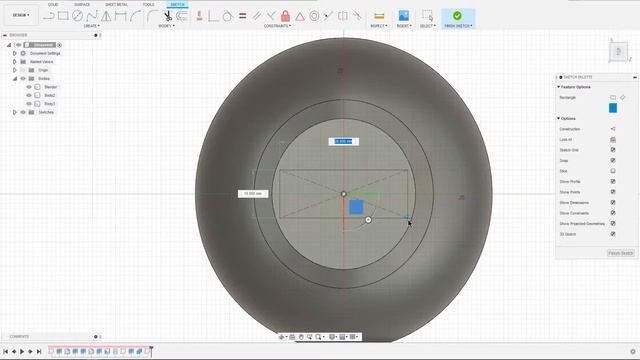
Task: Click the Look At icon in Sketch Palette
Action: coord(613,140)
